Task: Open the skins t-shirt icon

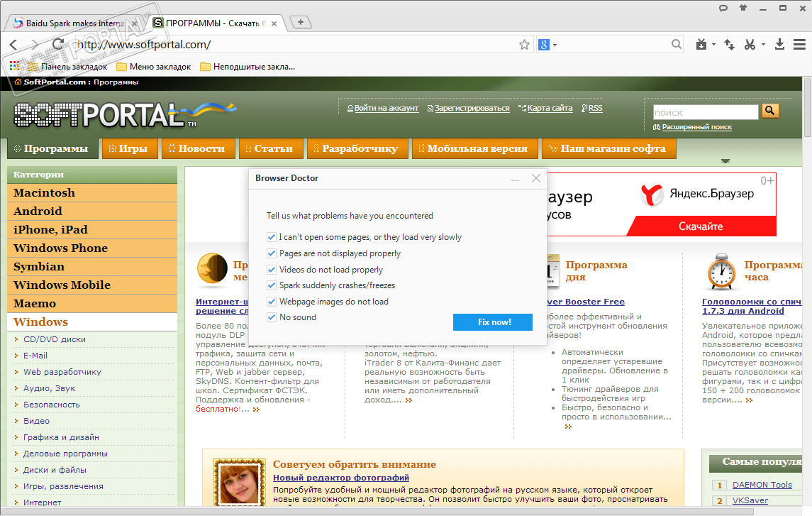Action: pyautogui.click(x=743, y=8)
